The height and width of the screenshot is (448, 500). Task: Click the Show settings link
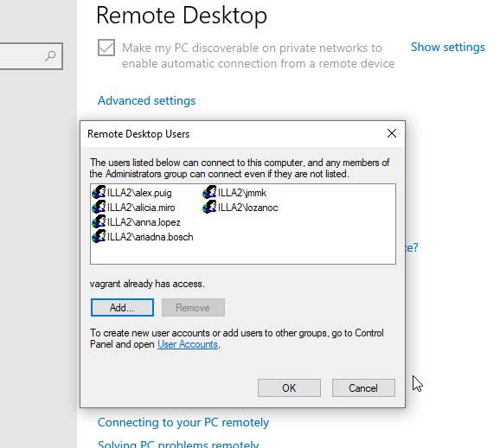tap(448, 48)
